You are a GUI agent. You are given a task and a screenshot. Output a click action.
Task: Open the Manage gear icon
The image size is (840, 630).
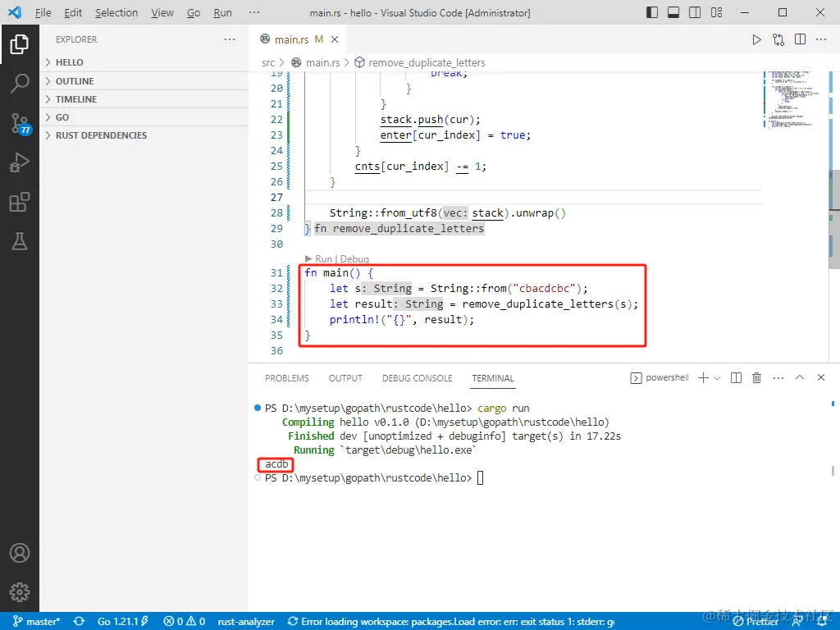click(x=20, y=592)
